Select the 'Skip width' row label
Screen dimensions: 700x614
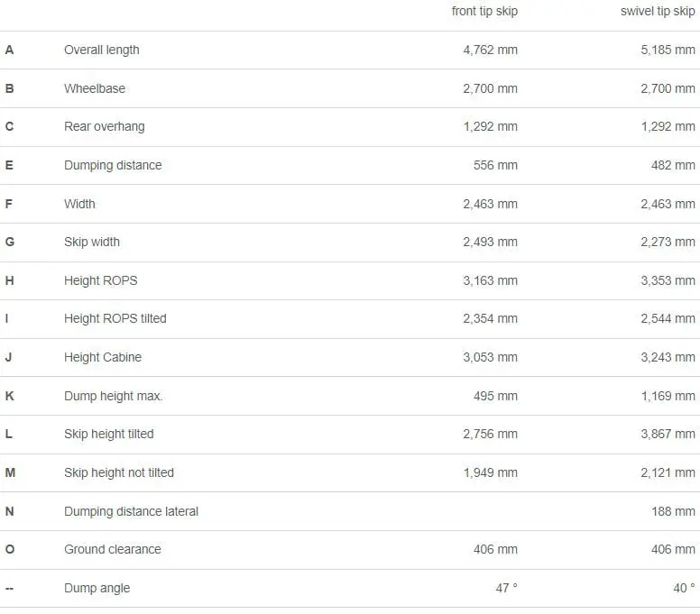92,242
